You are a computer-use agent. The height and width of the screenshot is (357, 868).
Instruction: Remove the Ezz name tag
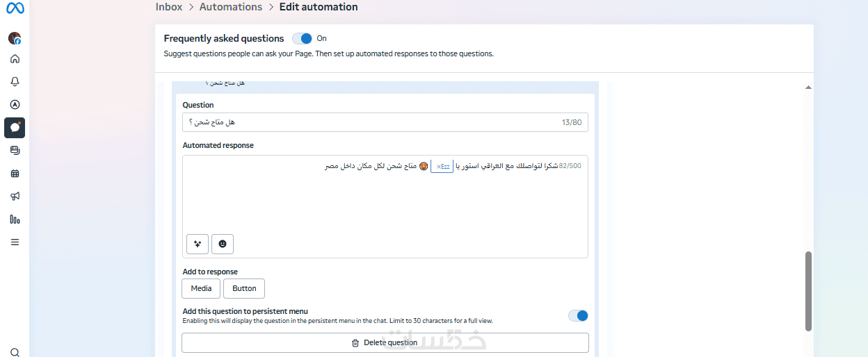click(x=438, y=167)
